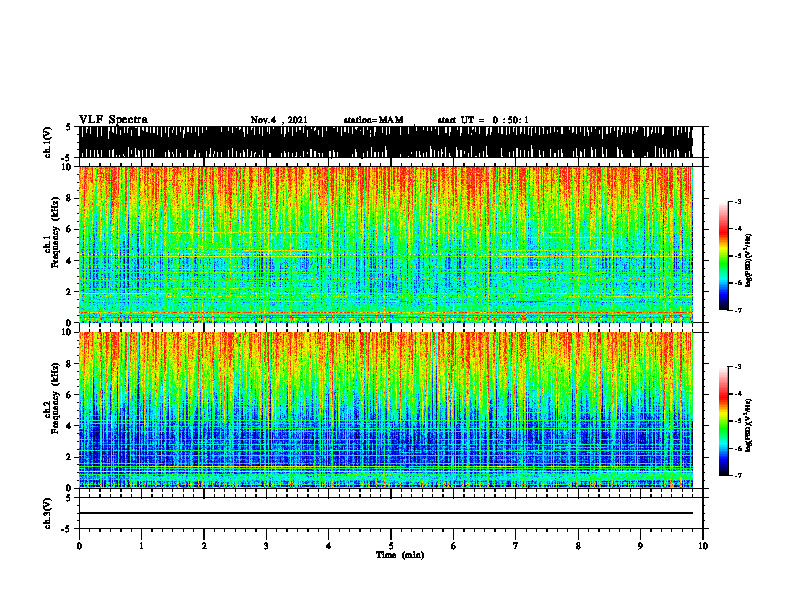Select the date text "Nov.4 , 2021"
The width and height of the screenshot is (792, 612).
coord(279,120)
